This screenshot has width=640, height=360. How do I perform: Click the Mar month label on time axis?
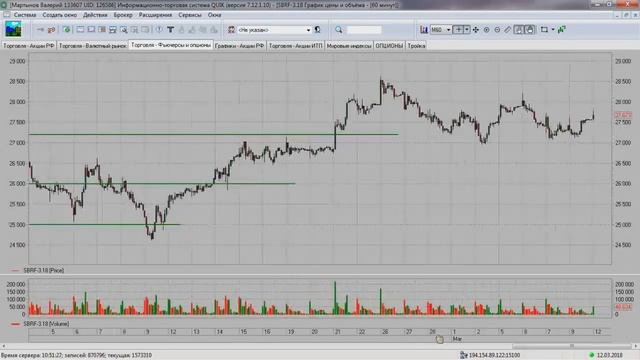(x=457, y=339)
